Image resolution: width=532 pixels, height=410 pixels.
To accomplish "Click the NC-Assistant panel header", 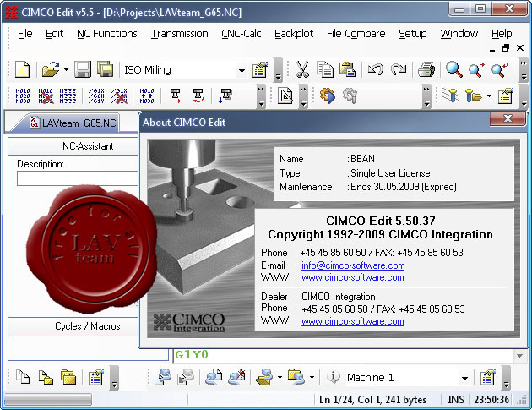I will pyautogui.click(x=73, y=146).
